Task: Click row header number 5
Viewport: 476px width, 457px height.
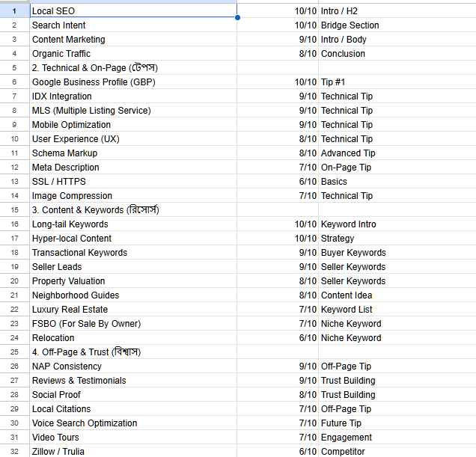Action: [14, 67]
